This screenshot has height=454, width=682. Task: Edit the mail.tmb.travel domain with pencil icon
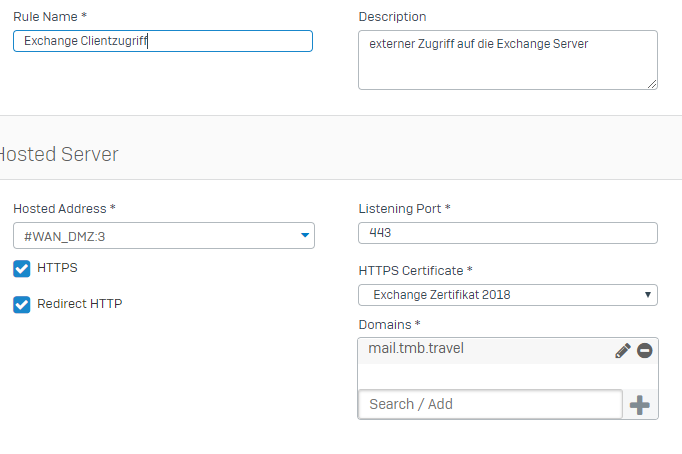622,351
